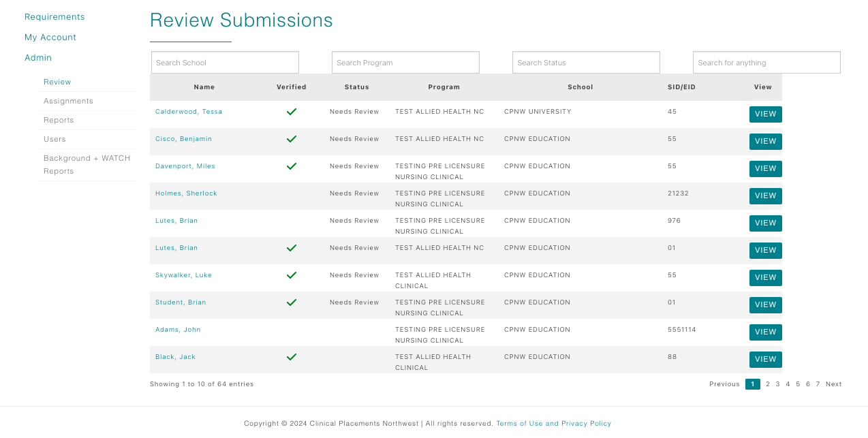The width and height of the screenshot is (868, 438).
Task: Click the verified checkmark for Benjamin Cisco
Action: [292, 139]
